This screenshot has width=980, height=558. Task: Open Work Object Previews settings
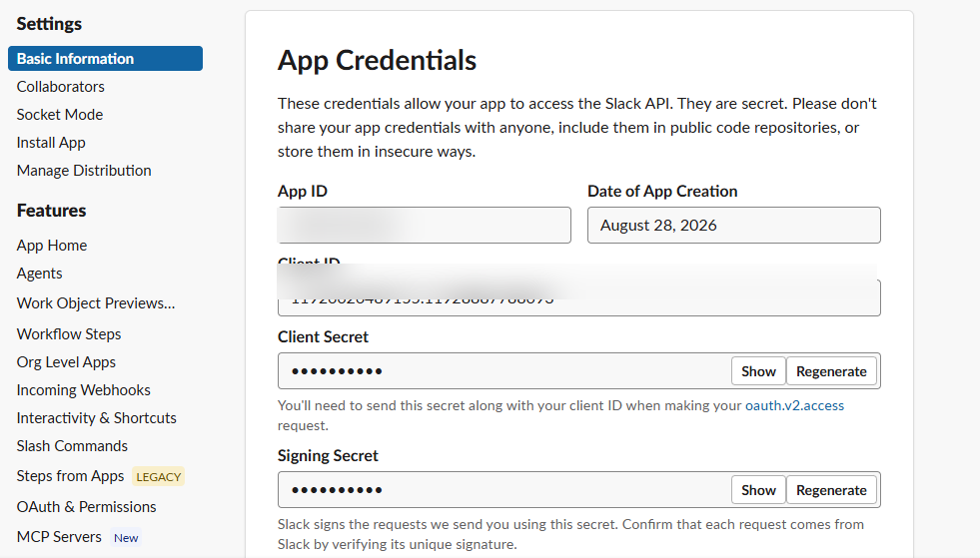coord(96,303)
